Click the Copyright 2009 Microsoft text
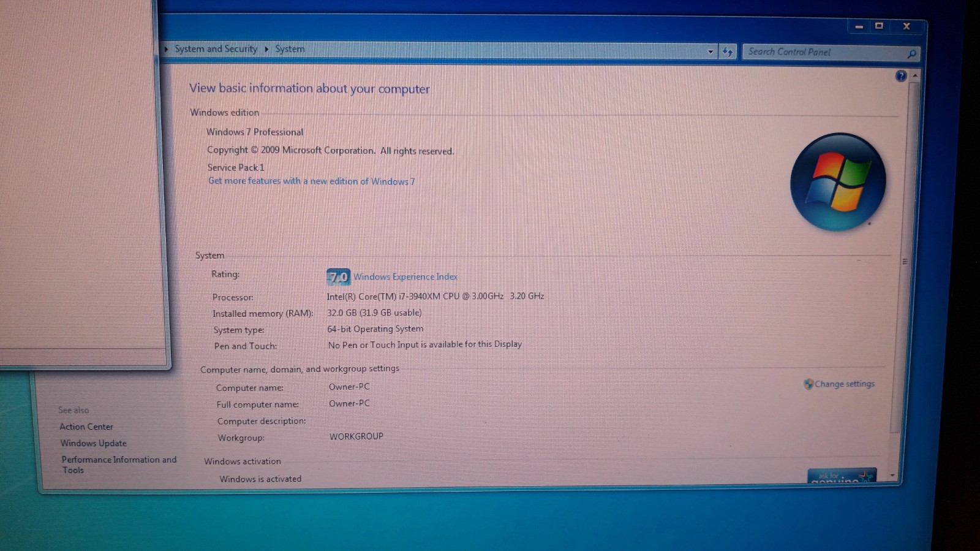The height and width of the screenshot is (551, 980). (x=331, y=150)
